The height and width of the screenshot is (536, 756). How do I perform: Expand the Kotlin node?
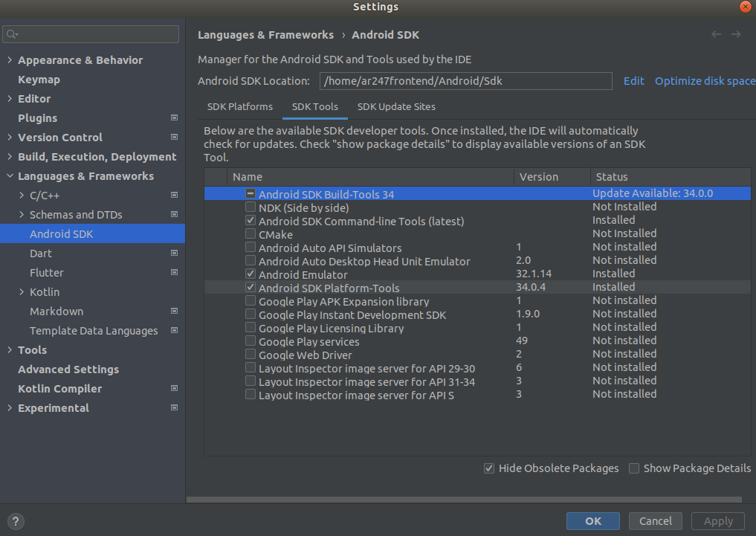point(22,291)
